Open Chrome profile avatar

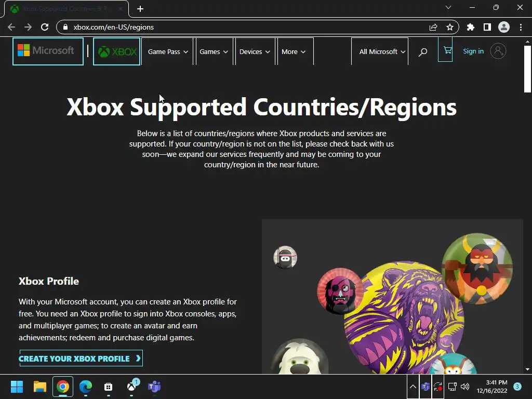[504, 27]
